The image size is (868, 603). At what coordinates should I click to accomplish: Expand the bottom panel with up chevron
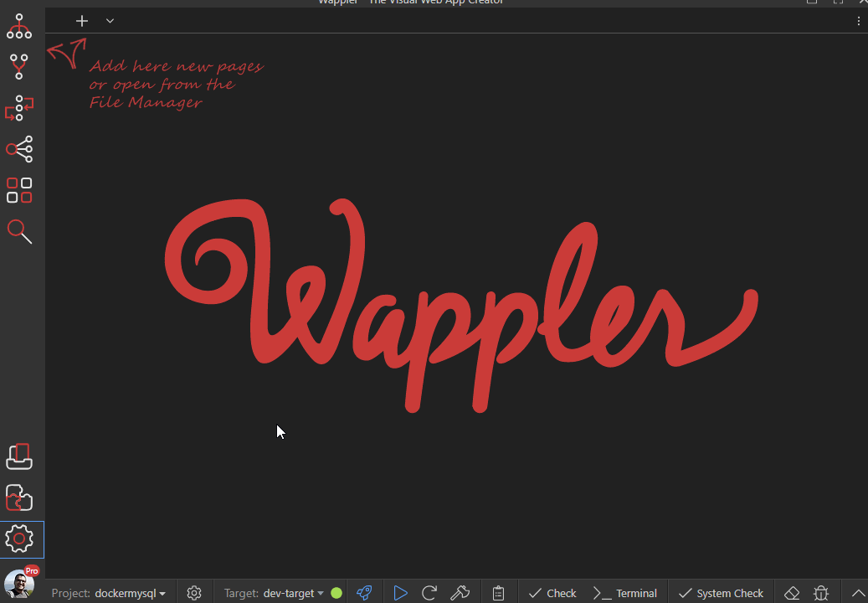(x=858, y=593)
